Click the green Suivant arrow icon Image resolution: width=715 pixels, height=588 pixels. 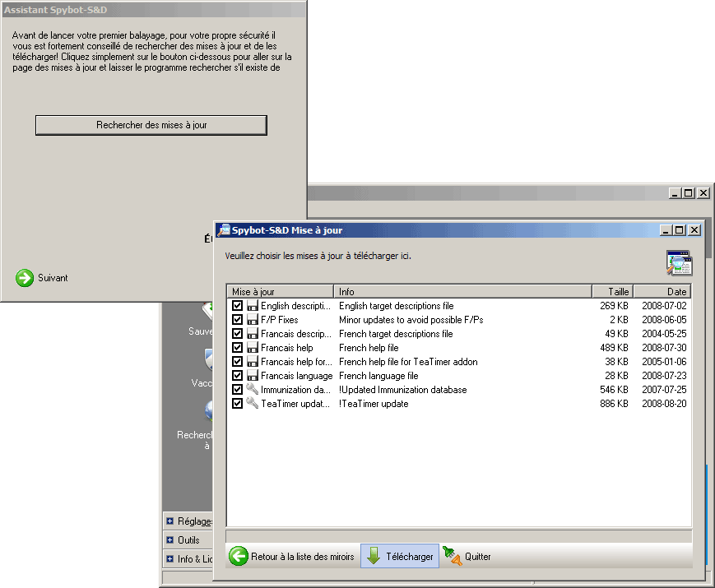click(x=25, y=278)
